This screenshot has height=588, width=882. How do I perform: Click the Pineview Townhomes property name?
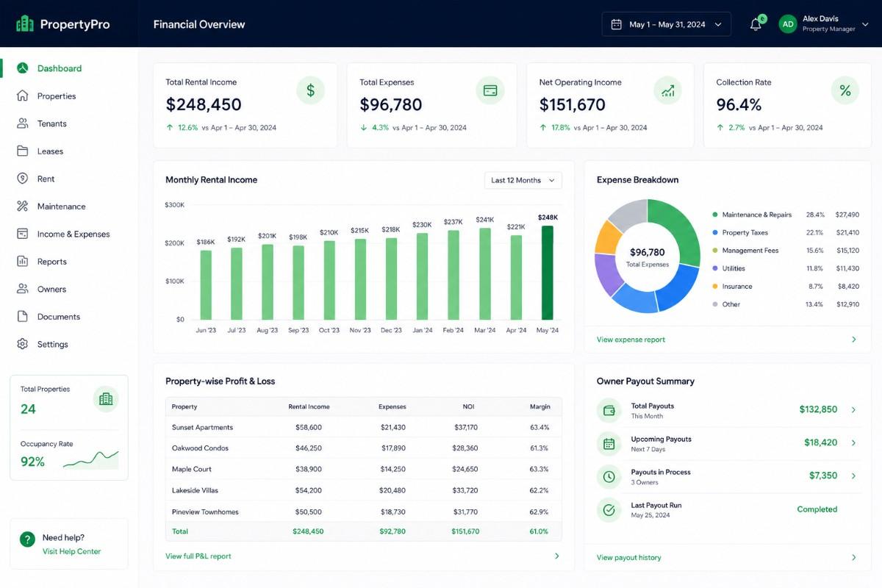[205, 512]
